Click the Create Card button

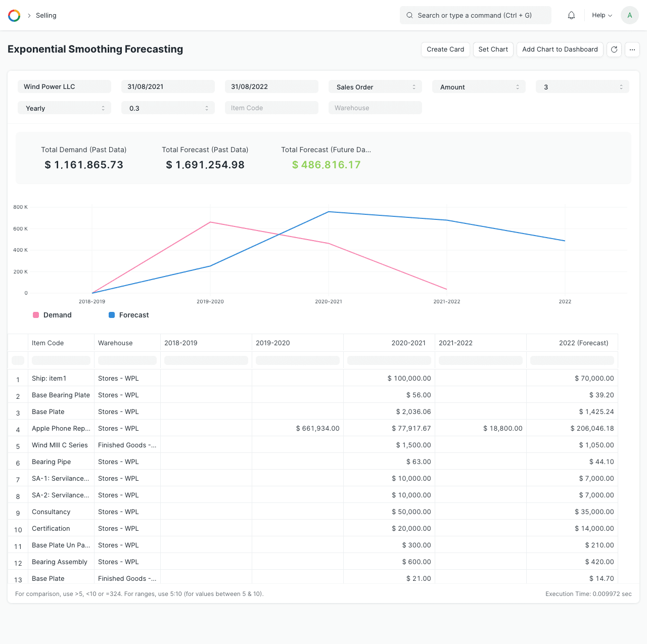point(445,50)
